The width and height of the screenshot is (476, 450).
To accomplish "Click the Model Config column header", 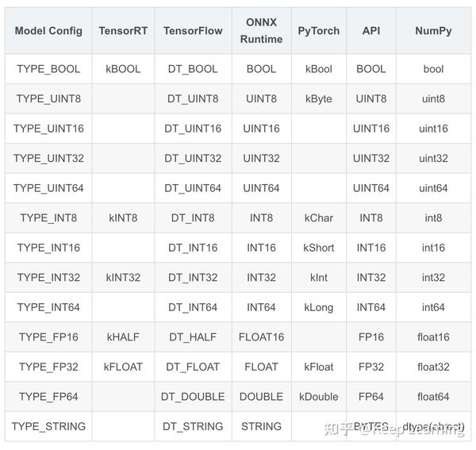I will pyautogui.click(x=48, y=31).
